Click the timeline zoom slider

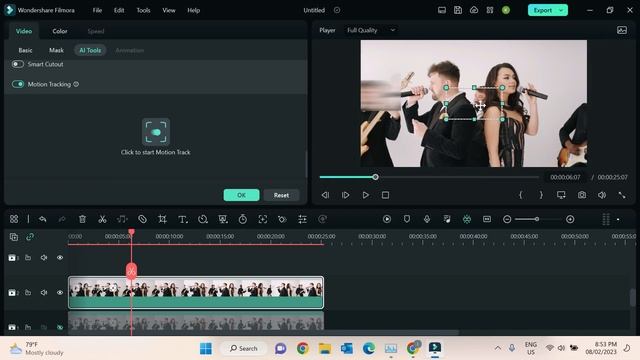click(537, 219)
